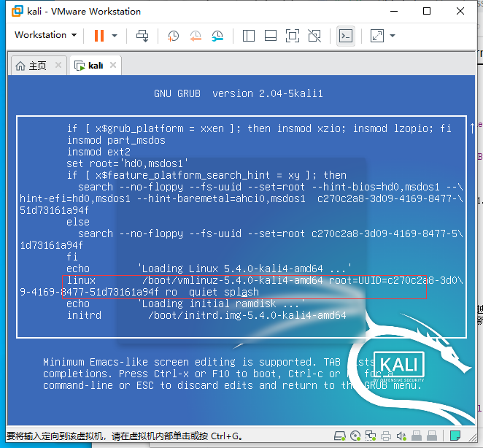
Task: Maximize the VMware Workstation window
Action: click(x=427, y=11)
